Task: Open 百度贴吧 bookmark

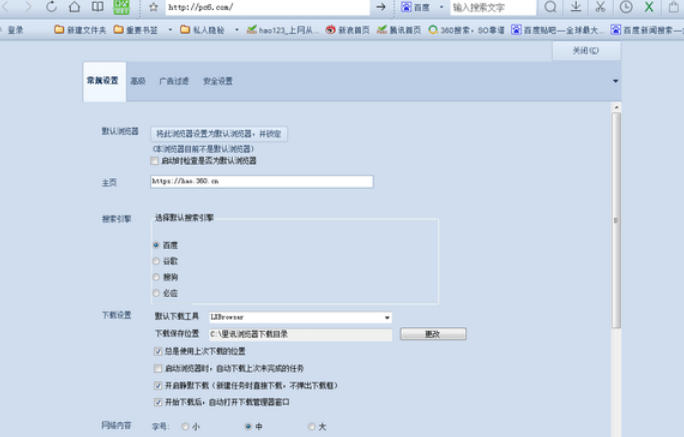Action: point(557,30)
